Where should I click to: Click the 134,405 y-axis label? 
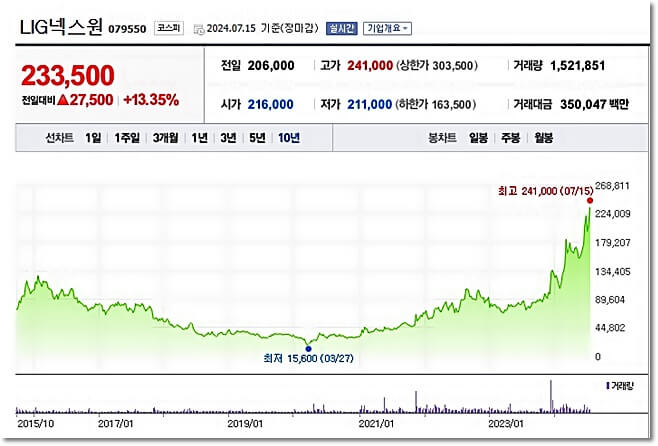613,272
